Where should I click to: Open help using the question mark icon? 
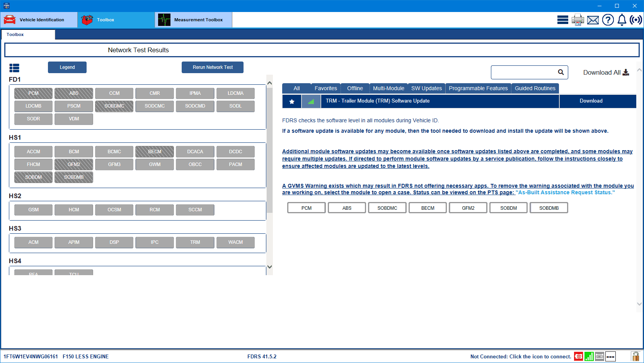(x=608, y=19)
